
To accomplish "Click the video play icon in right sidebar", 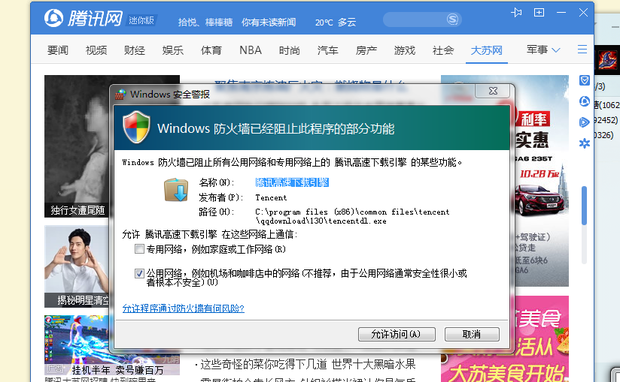I will 584,122.
